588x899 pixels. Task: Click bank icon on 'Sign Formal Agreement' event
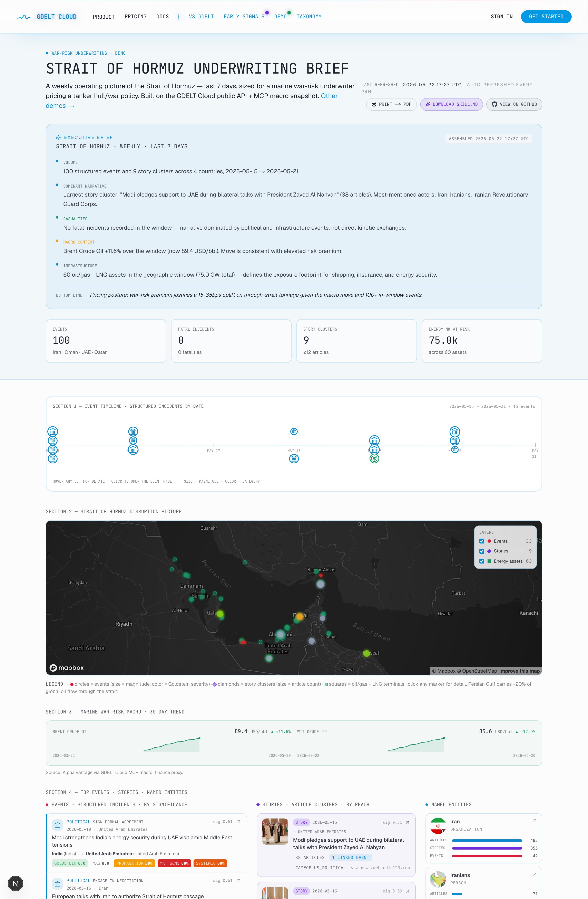coord(57,825)
